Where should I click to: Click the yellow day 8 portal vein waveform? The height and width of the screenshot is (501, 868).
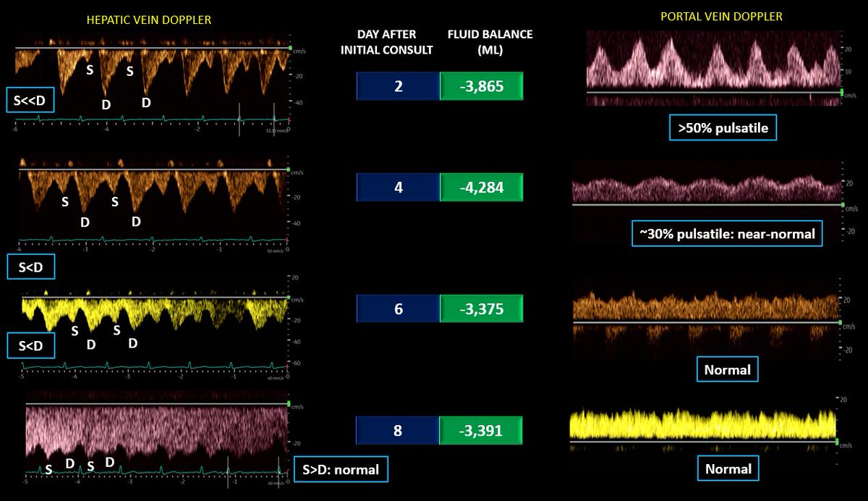(704, 427)
